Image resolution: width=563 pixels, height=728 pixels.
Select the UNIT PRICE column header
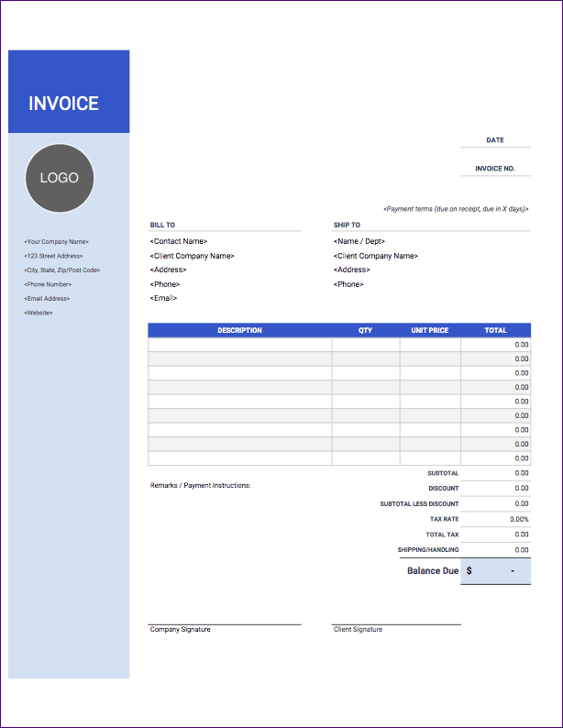point(430,330)
